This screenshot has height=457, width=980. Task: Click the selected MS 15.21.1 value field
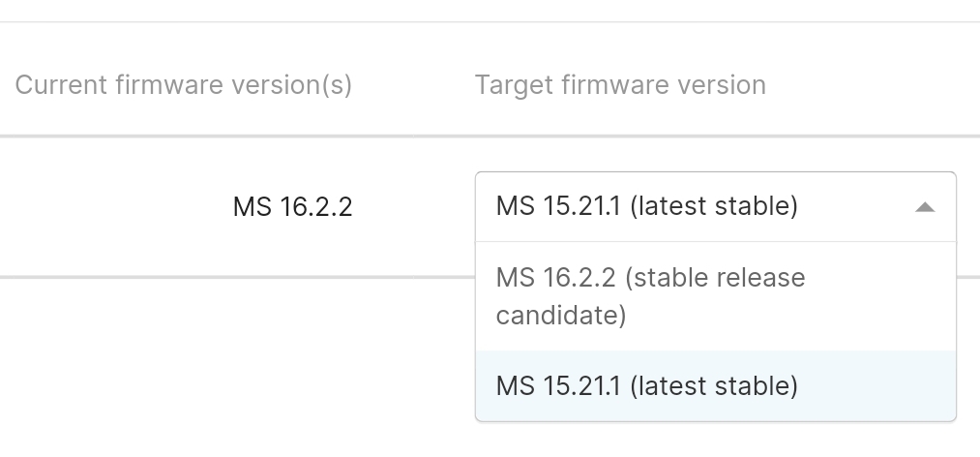tap(646, 206)
